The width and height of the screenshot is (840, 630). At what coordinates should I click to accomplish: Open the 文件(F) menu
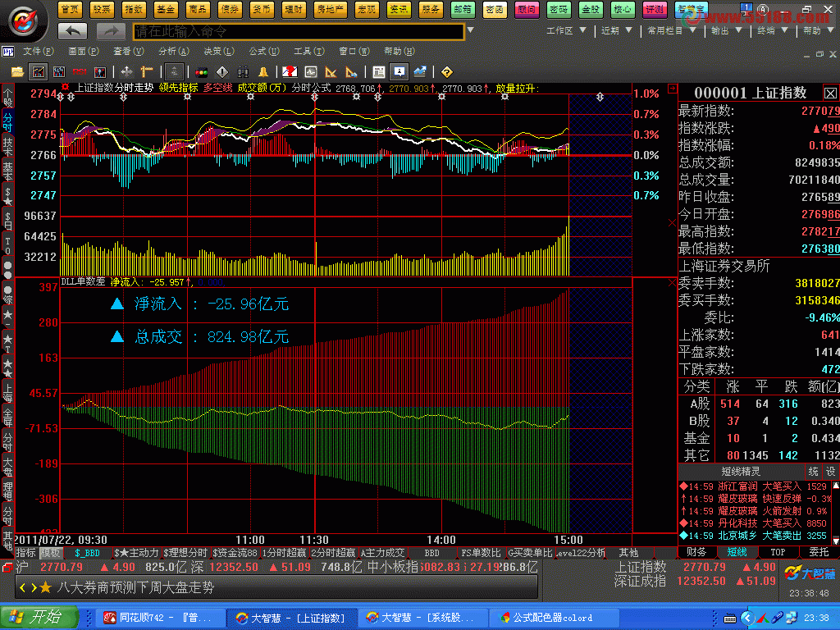[38, 52]
